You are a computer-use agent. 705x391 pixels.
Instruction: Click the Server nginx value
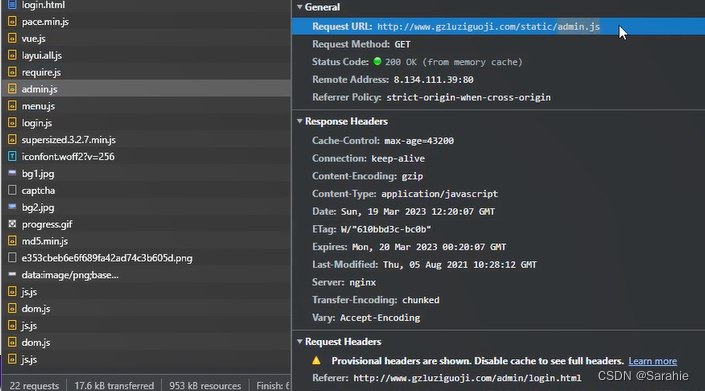pos(362,282)
